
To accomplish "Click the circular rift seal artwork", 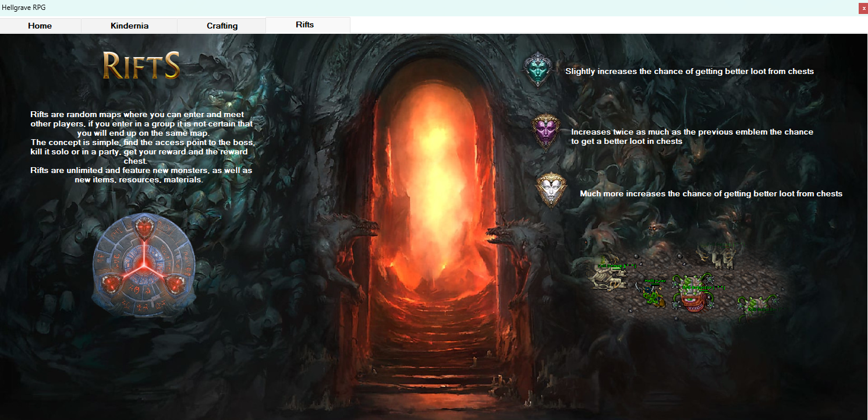I will (143, 265).
